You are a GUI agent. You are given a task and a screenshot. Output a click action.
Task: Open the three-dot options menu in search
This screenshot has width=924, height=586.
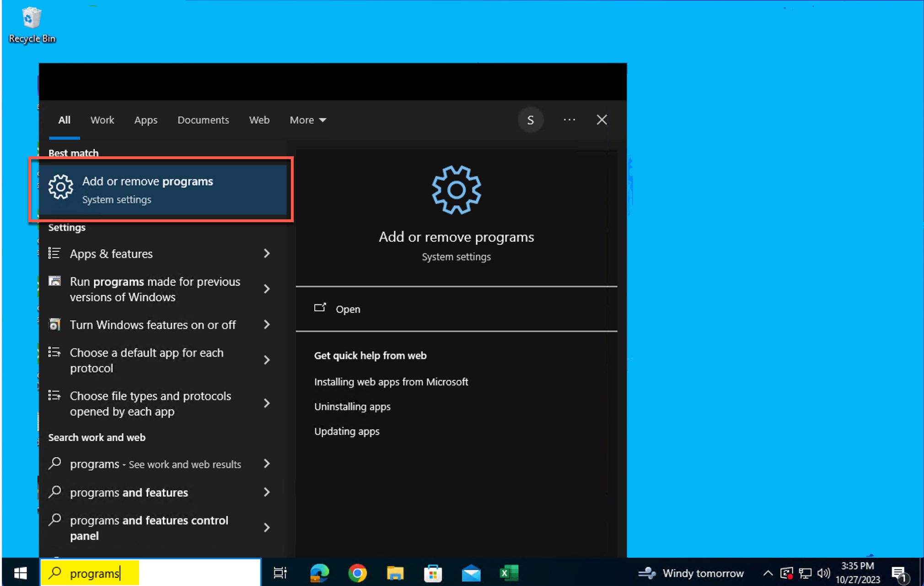(569, 120)
